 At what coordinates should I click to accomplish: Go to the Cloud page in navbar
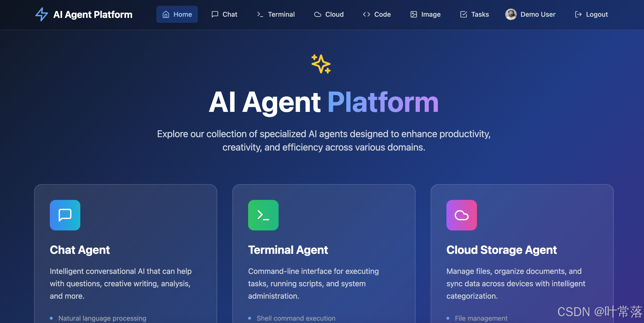329,14
